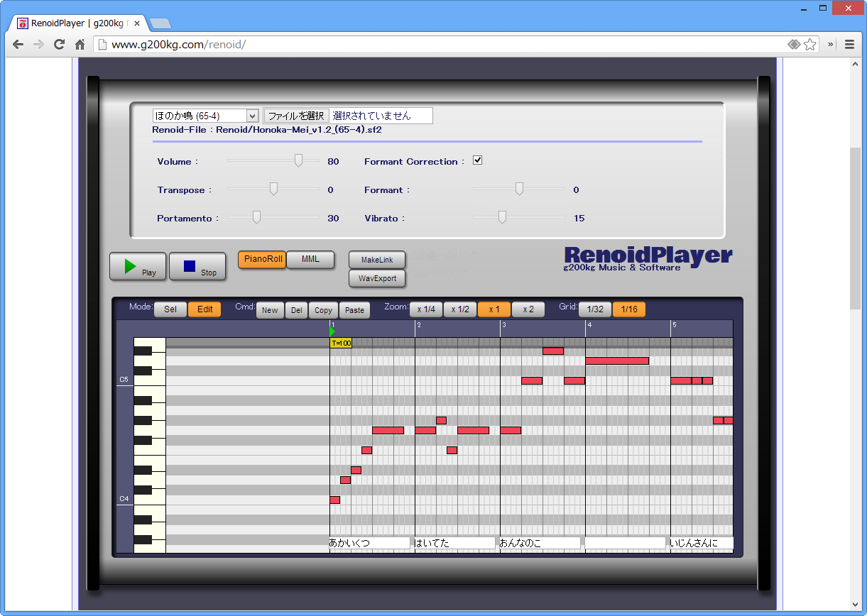The width and height of the screenshot is (867, 616).
Task: Click the MakeLink button
Action: (377, 260)
